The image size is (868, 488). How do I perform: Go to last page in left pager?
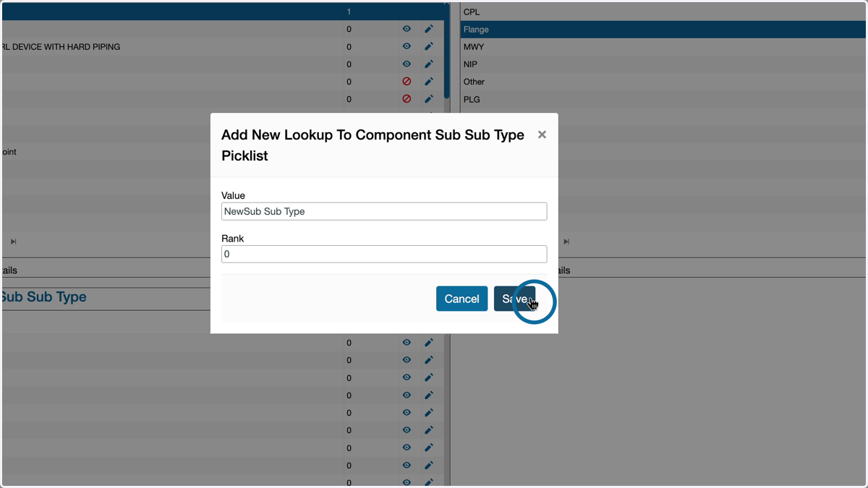pyautogui.click(x=13, y=241)
